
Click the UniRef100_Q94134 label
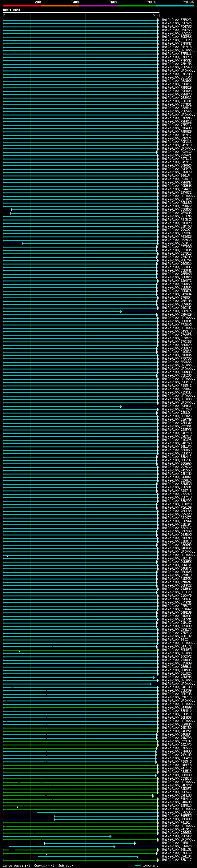pyautogui.click(x=176, y=856)
